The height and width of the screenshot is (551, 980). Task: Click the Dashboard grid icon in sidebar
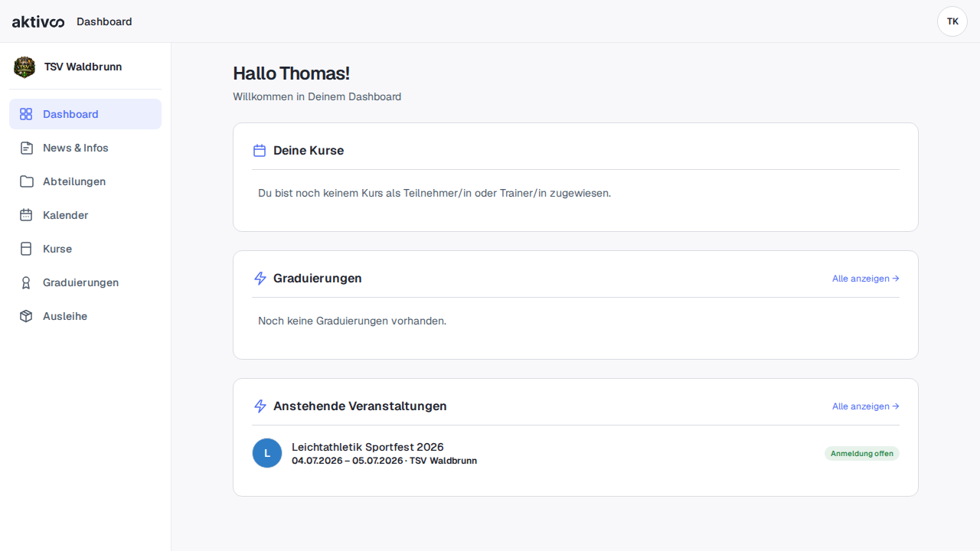(x=26, y=114)
